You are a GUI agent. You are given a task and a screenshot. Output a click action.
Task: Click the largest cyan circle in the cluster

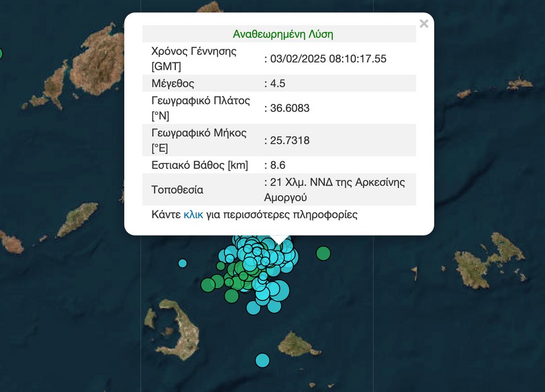[279, 290]
